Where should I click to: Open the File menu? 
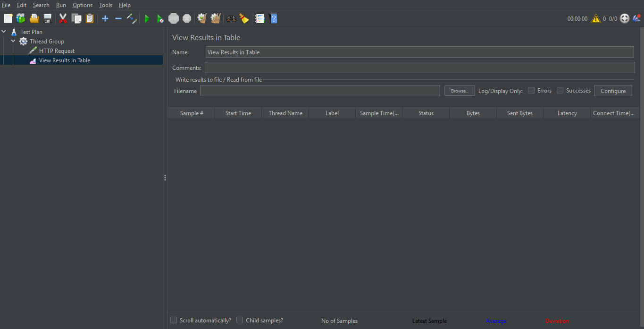tap(6, 5)
